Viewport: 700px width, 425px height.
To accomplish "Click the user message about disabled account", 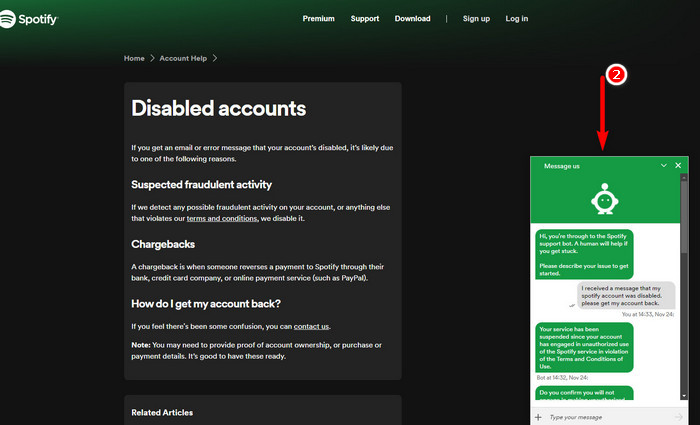I will 626,296.
